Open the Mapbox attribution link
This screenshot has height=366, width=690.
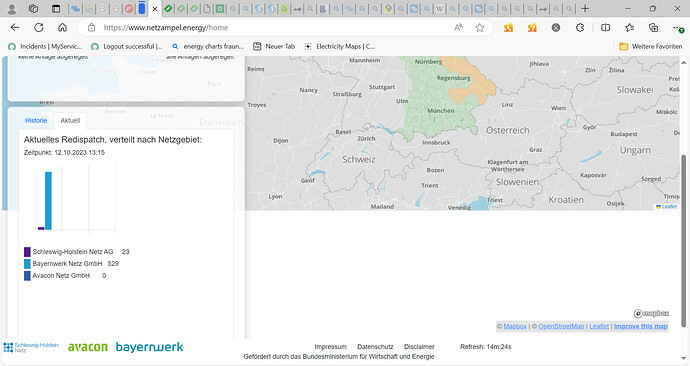[515, 326]
